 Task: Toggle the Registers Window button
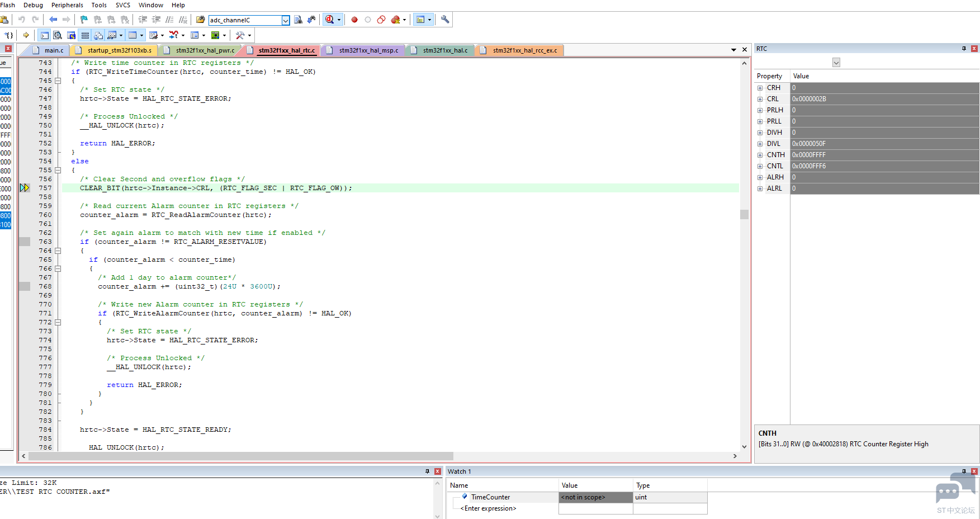85,35
